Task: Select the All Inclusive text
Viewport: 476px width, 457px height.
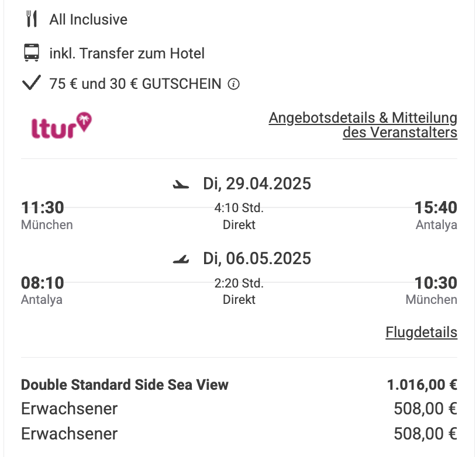Action: (88, 20)
